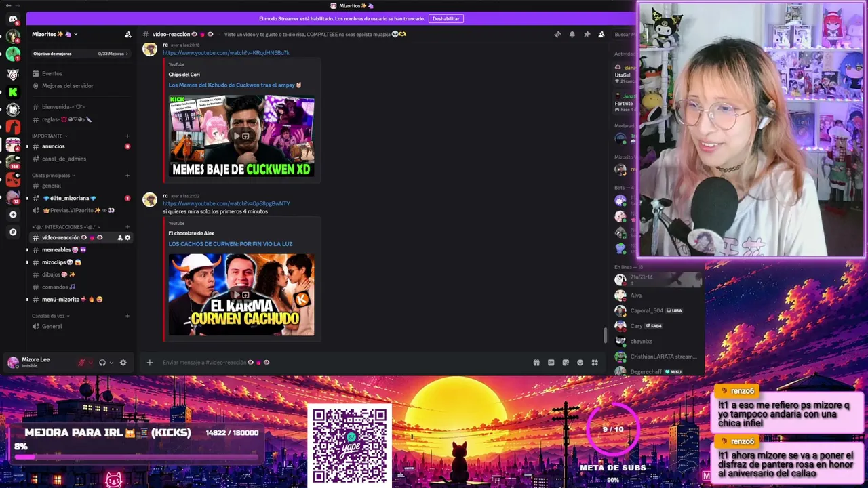Collapse the IMPORTANTE category

50,136
